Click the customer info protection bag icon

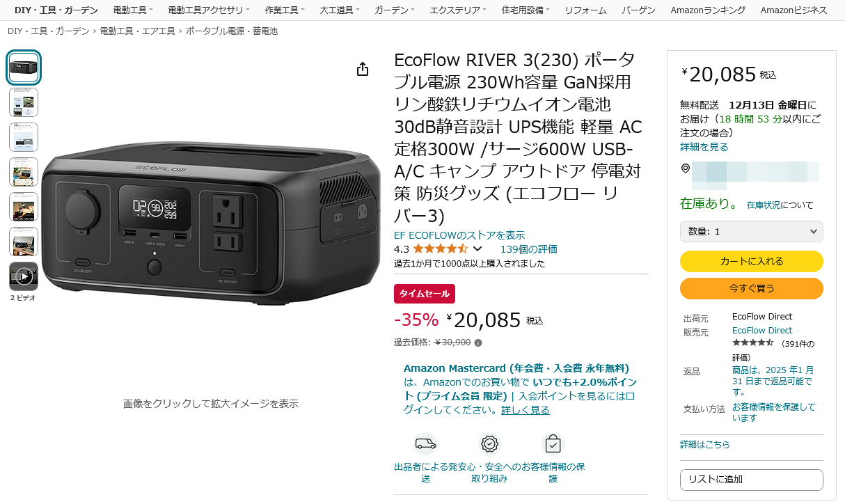[x=553, y=443]
